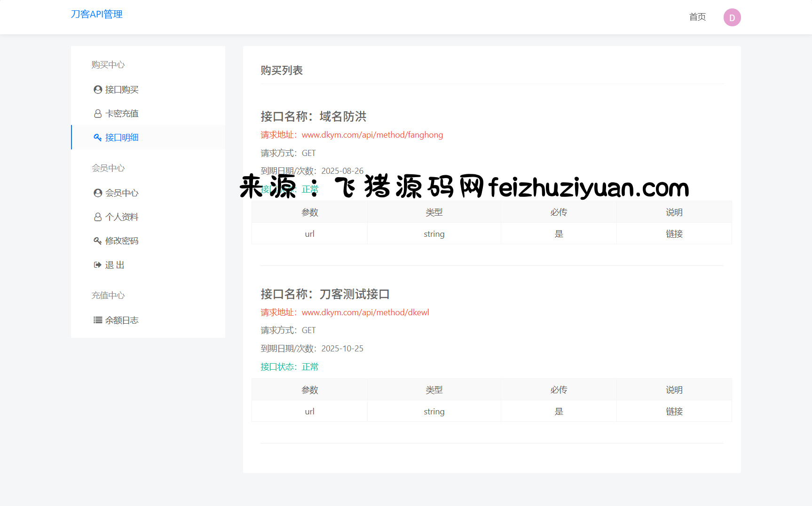Click the user icon beside 接口购买
Viewport: 812px width, 506px height.
(98, 89)
